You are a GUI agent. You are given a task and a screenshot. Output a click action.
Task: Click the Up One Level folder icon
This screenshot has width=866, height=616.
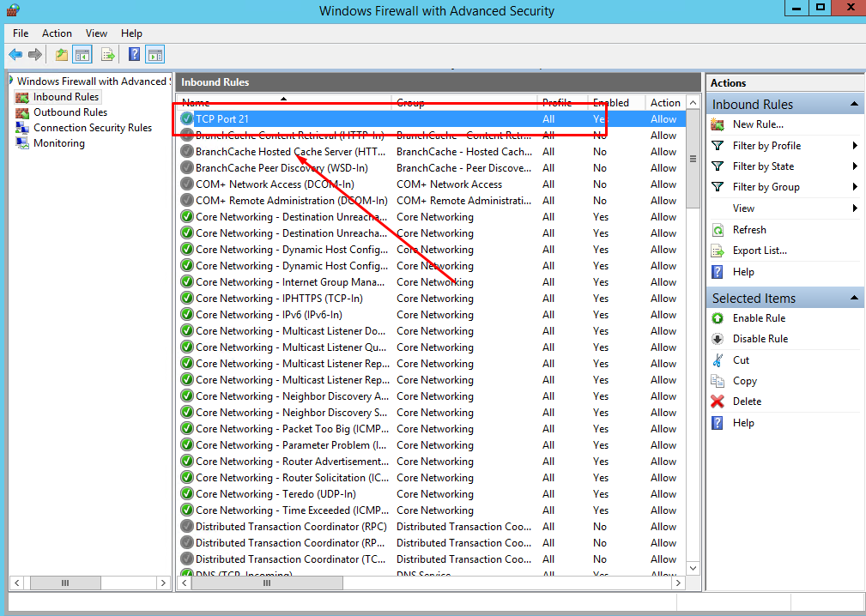pyautogui.click(x=61, y=55)
